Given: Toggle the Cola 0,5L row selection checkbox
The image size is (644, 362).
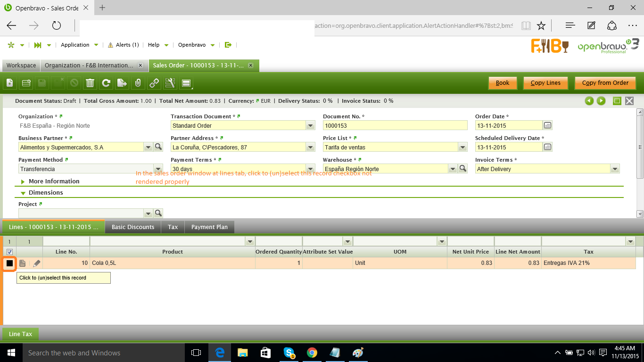Looking at the screenshot, I should (9, 263).
